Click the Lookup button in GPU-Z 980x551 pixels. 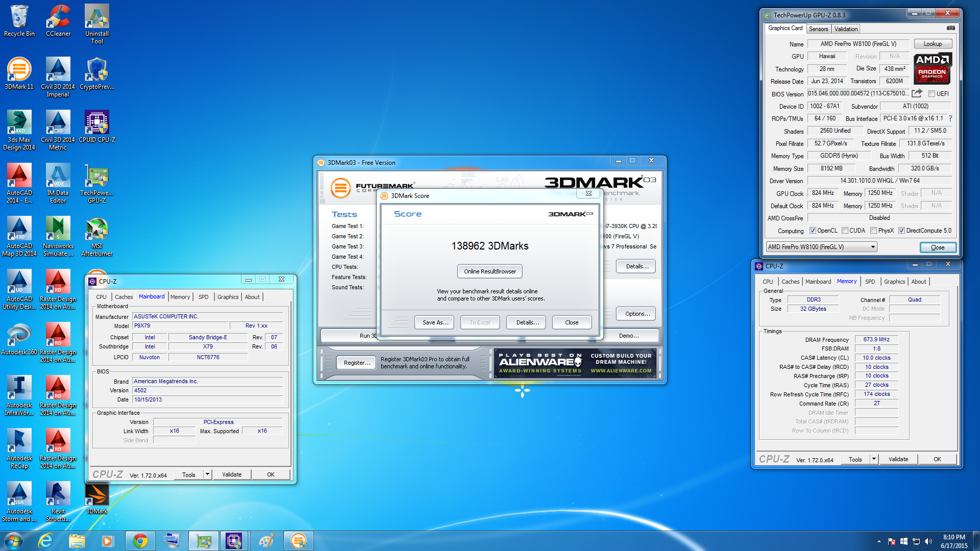[933, 44]
